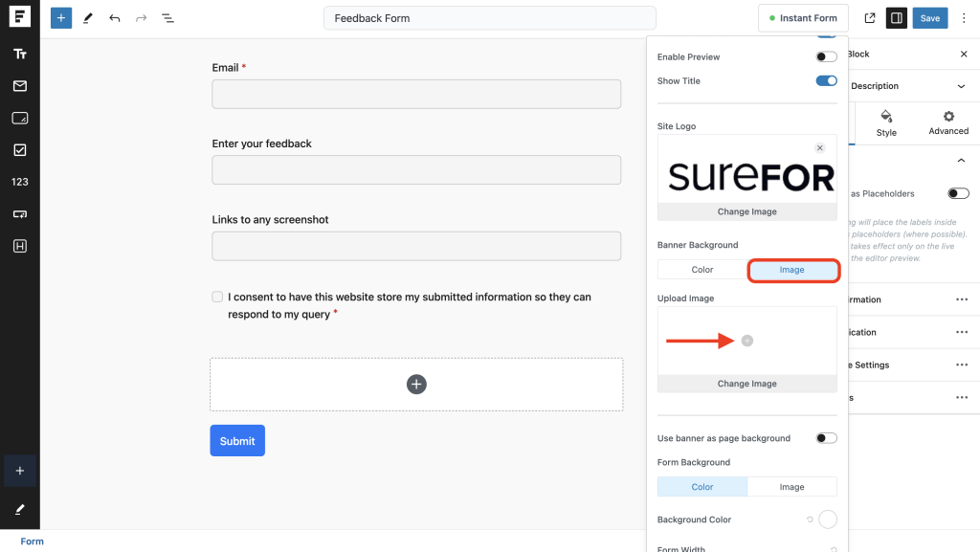
Task: Click the blue Submit button
Action: (x=237, y=441)
